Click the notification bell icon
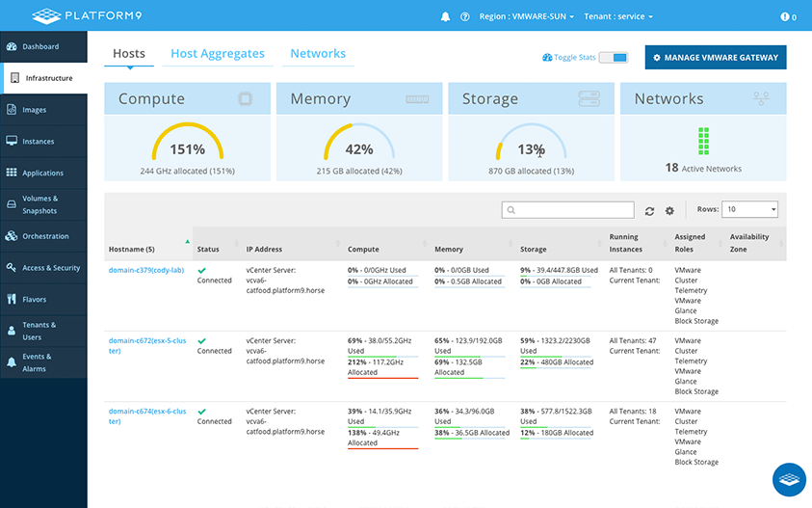Viewport: 812px width, 508px height. pyautogui.click(x=445, y=17)
